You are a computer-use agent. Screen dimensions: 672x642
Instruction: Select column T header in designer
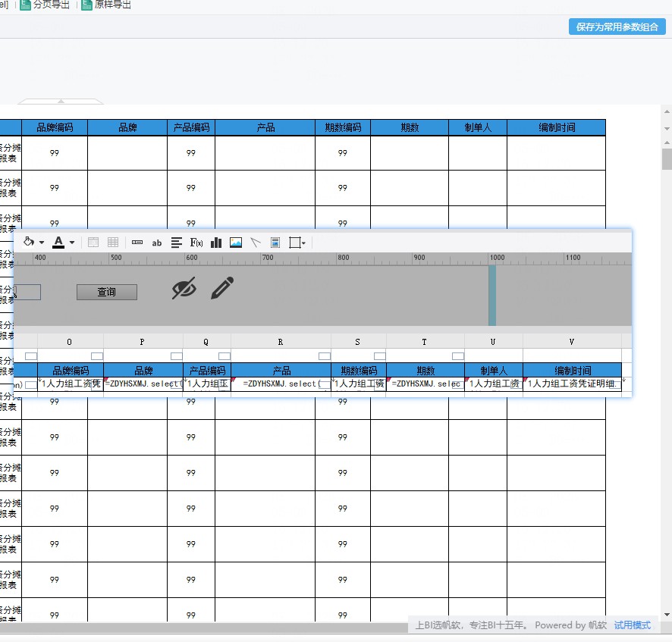point(425,342)
